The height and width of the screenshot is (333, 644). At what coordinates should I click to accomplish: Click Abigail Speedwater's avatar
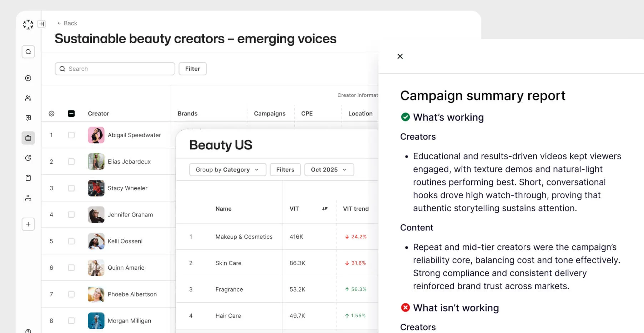coord(96,135)
